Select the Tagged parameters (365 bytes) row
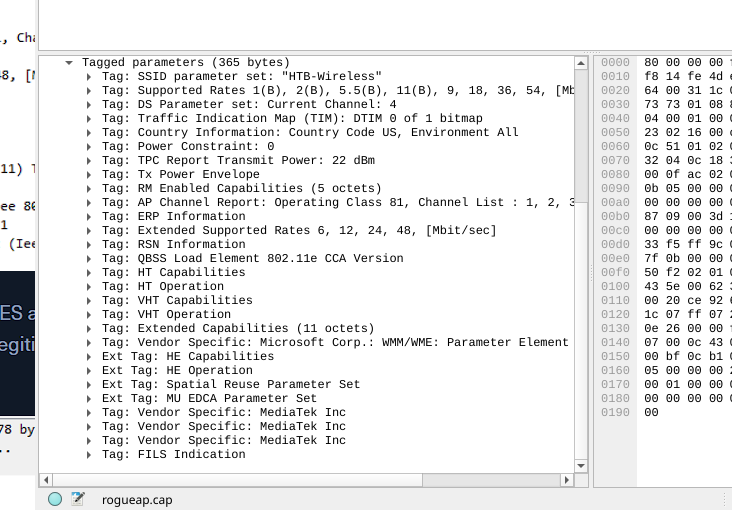The height and width of the screenshot is (510, 732). coord(186,63)
